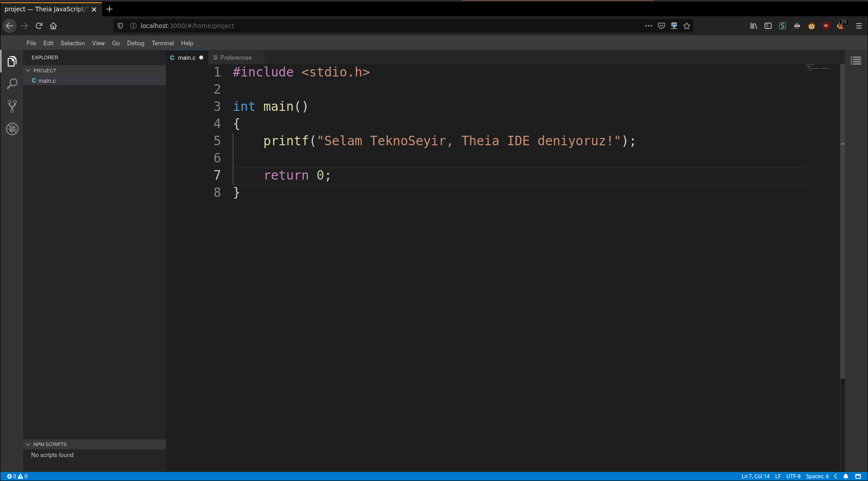Show site information icon in address bar
868x481 pixels.
click(x=133, y=26)
